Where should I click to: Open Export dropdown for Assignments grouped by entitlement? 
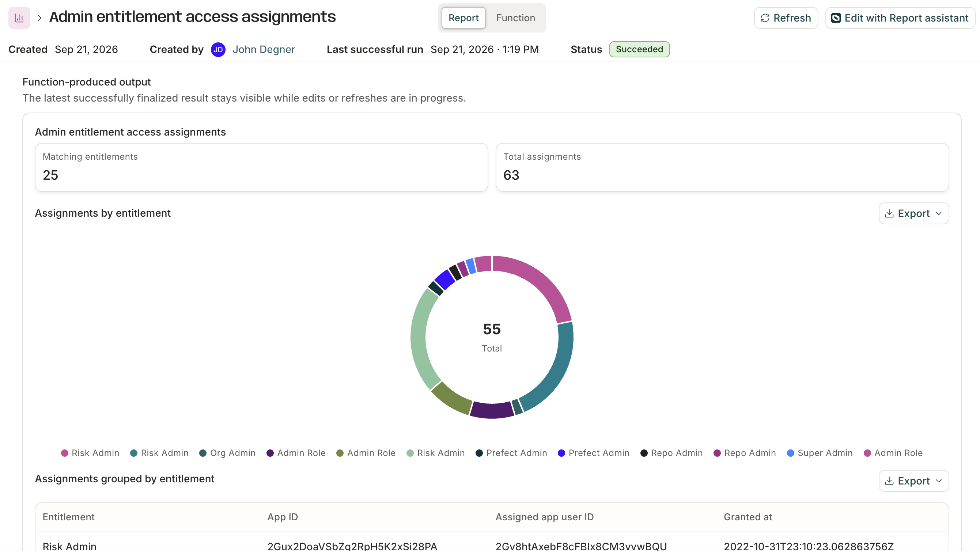tap(913, 480)
